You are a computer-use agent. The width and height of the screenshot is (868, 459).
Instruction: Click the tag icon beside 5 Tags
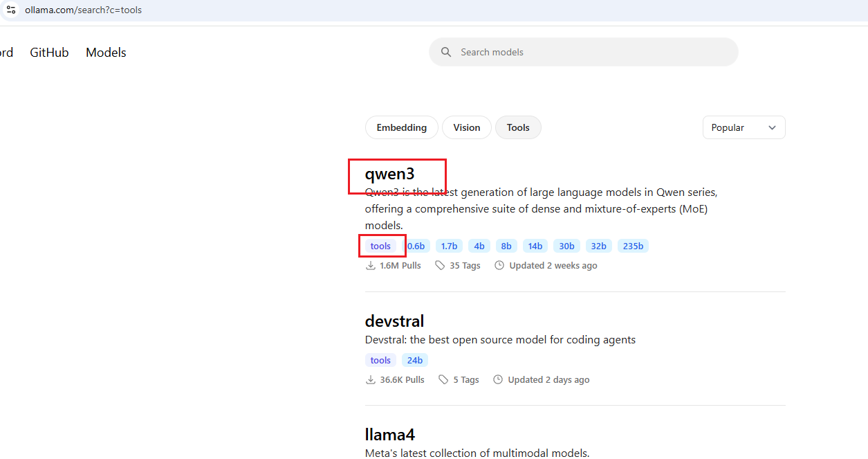point(444,379)
